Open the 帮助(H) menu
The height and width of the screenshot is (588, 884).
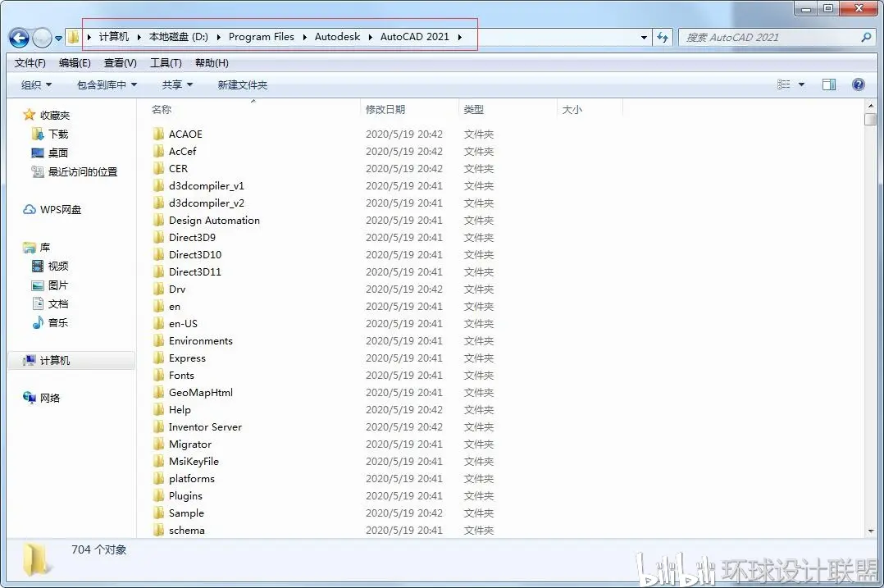click(x=212, y=63)
